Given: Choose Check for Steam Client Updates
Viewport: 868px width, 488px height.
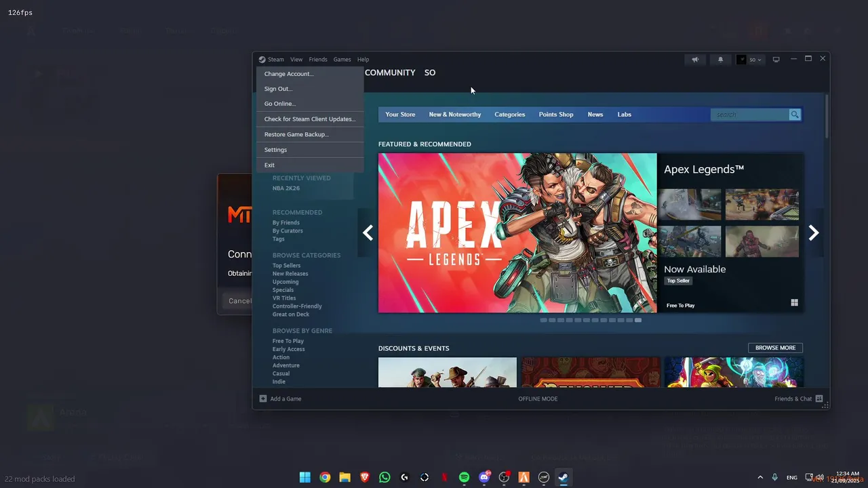Looking at the screenshot, I should point(310,119).
